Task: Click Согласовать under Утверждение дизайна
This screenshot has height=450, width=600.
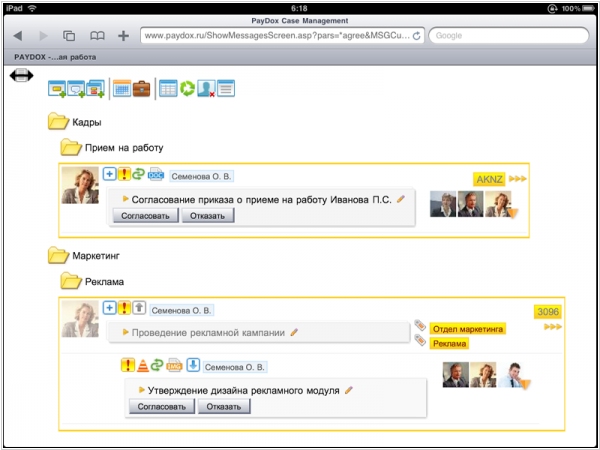Action: point(162,406)
